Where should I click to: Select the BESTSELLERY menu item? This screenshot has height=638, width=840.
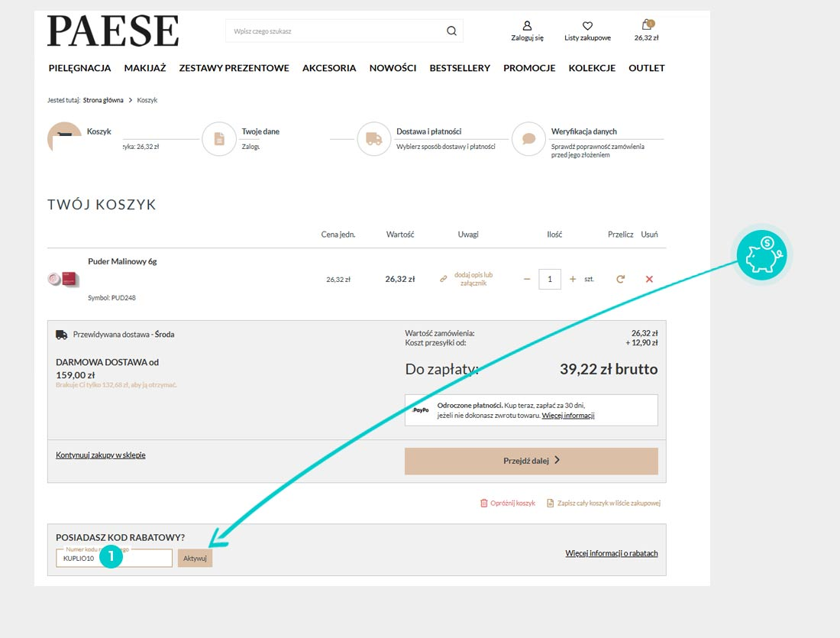click(460, 68)
